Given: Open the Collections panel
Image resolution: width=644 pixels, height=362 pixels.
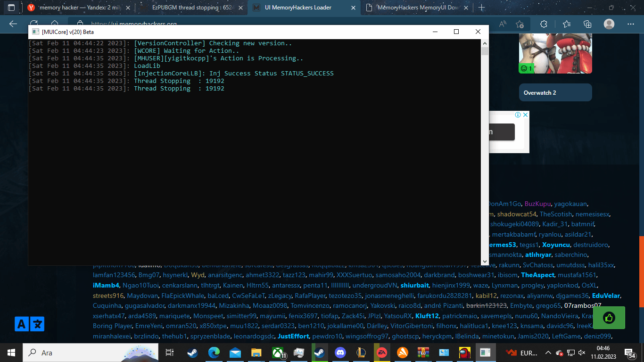Looking at the screenshot, I should pyautogui.click(x=587, y=24).
